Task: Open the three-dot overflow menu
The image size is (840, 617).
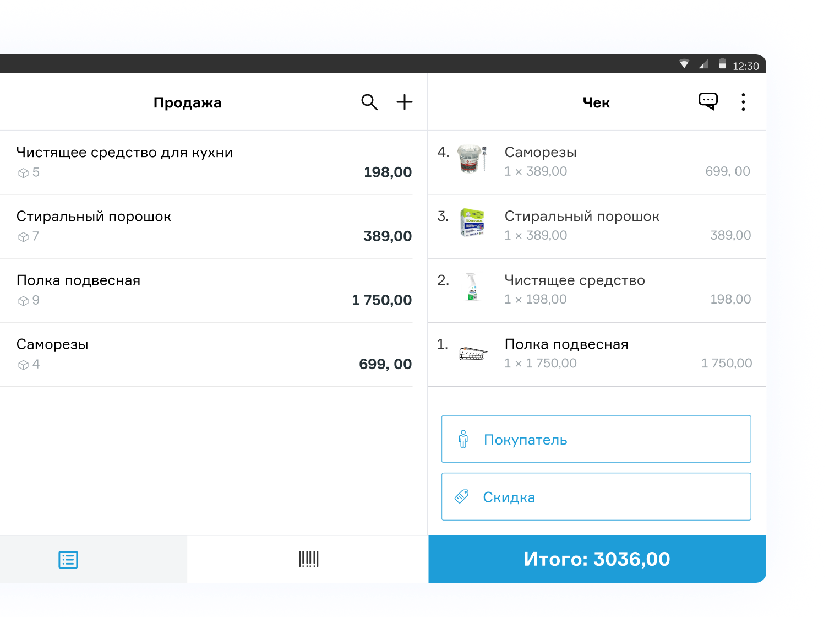Action: [x=743, y=102]
